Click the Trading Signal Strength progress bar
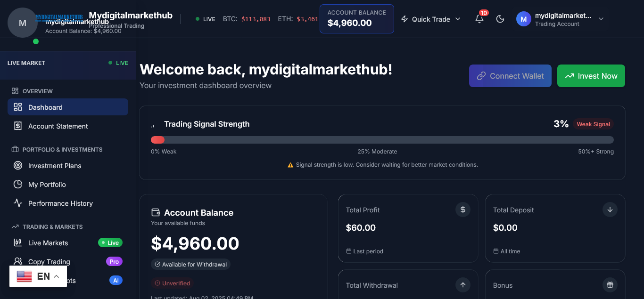This screenshot has height=299, width=644. coord(382,140)
